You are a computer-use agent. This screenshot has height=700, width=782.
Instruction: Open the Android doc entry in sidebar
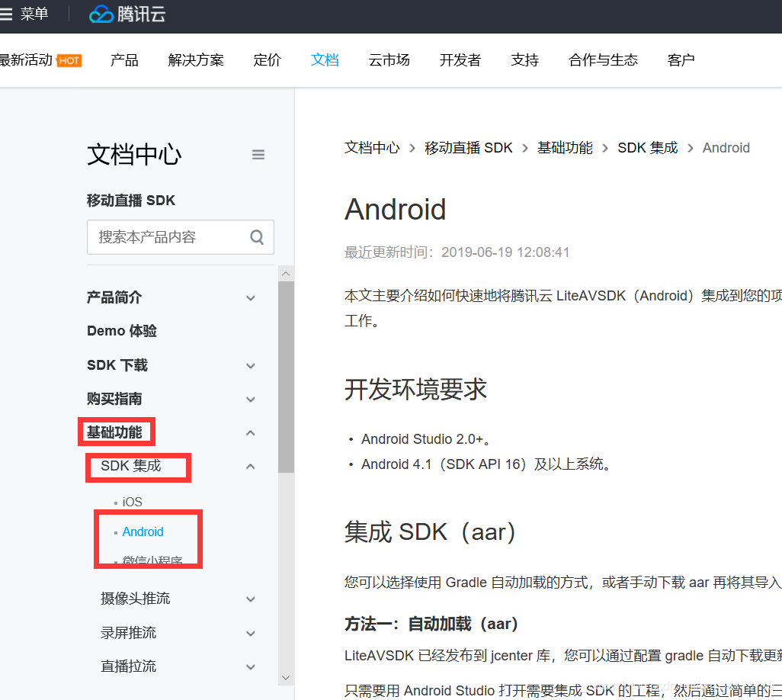click(x=143, y=531)
